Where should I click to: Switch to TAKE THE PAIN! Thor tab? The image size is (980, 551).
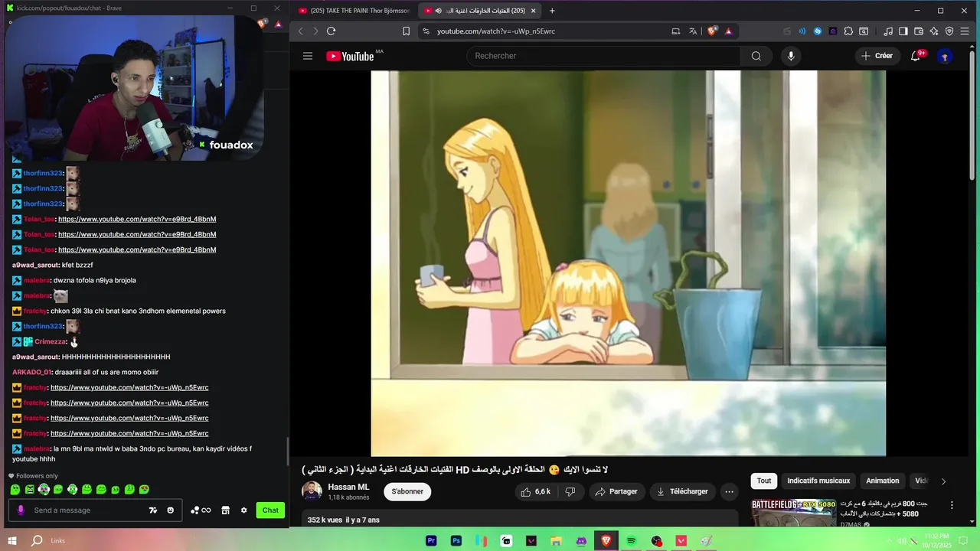(354, 11)
